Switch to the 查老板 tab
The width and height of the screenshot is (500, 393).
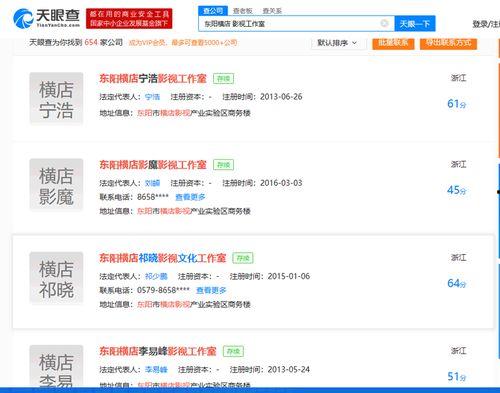[242, 11]
